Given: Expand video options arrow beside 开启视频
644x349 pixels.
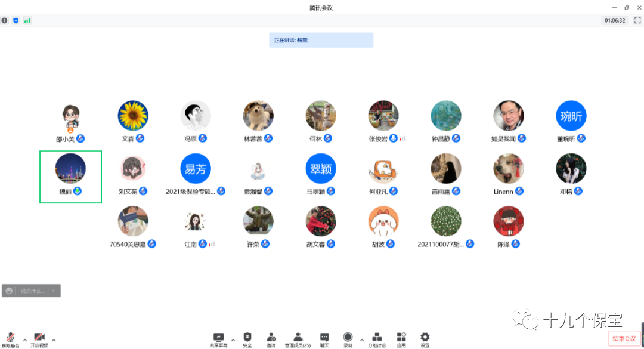Looking at the screenshot, I should point(54,340).
